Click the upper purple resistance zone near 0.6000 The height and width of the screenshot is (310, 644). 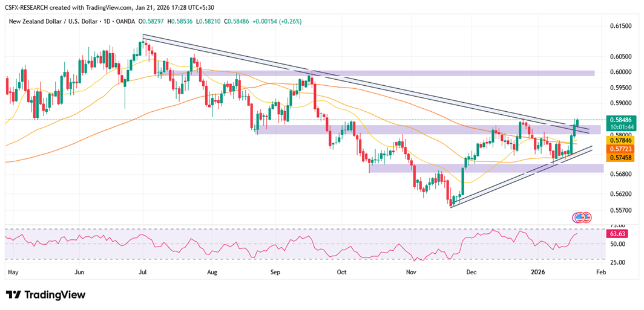424,73
